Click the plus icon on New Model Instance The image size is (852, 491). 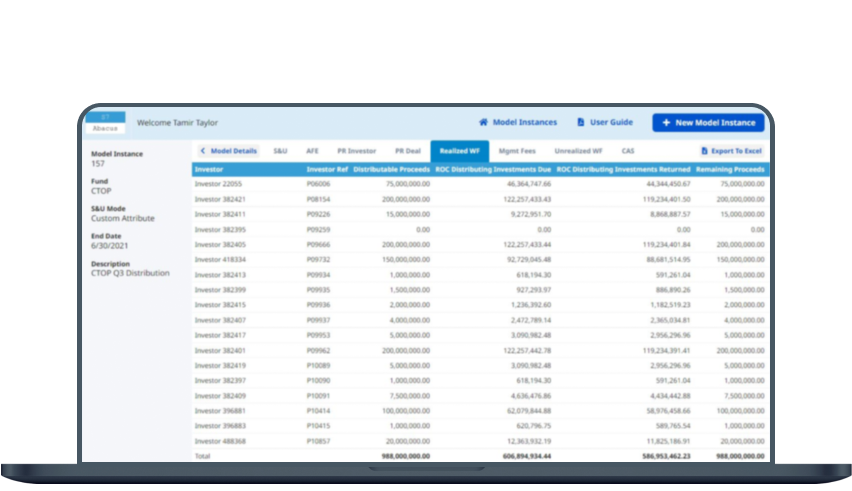[x=666, y=123]
